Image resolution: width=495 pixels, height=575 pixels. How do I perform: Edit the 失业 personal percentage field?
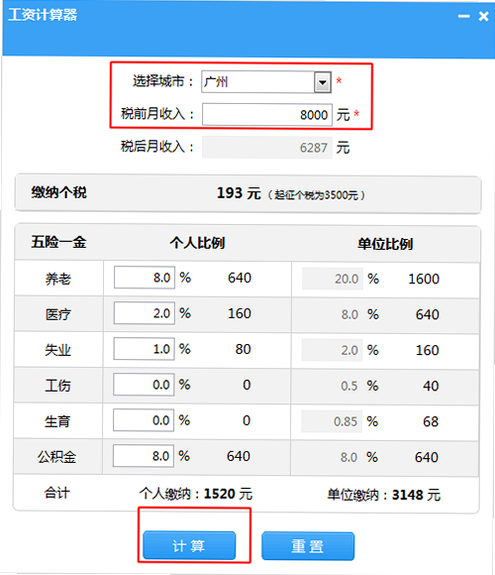point(144,349)
